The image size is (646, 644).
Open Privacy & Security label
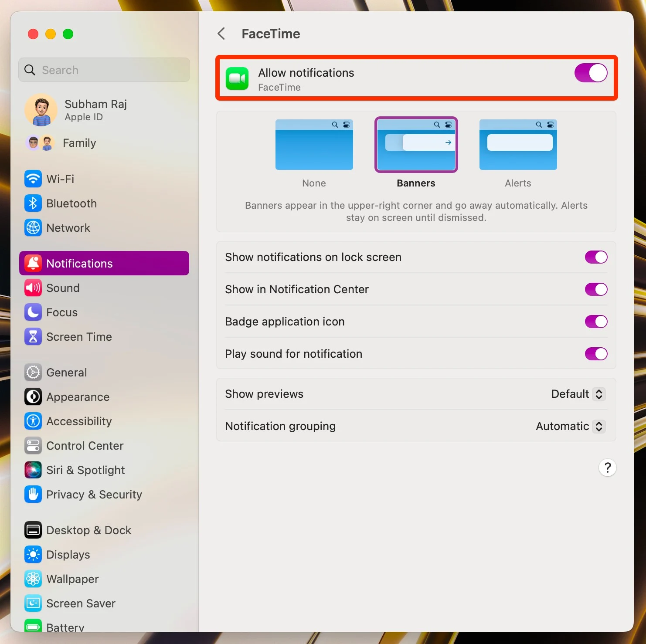tap(94, 495)
